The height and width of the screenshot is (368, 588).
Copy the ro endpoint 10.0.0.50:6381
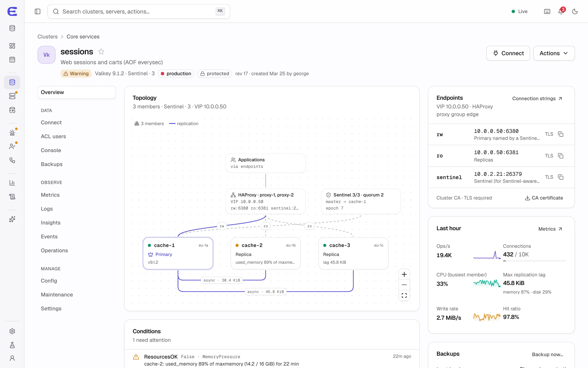[x=561, y=156]
